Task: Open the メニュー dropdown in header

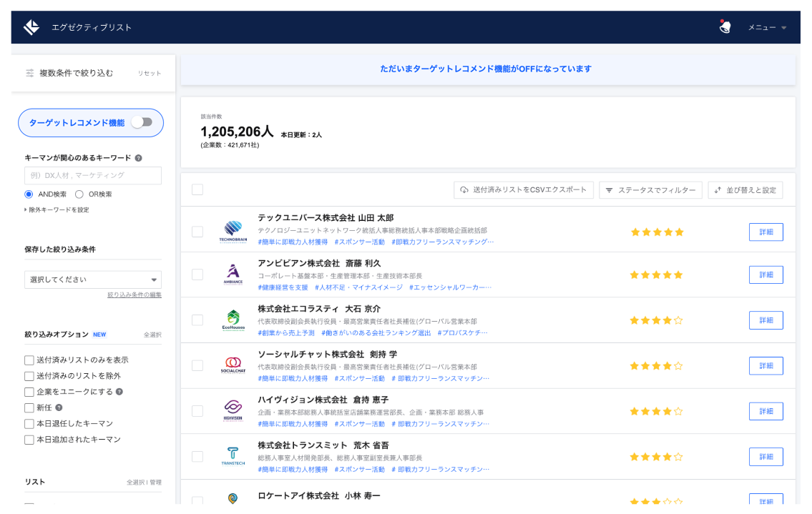Action: (767, 27)
